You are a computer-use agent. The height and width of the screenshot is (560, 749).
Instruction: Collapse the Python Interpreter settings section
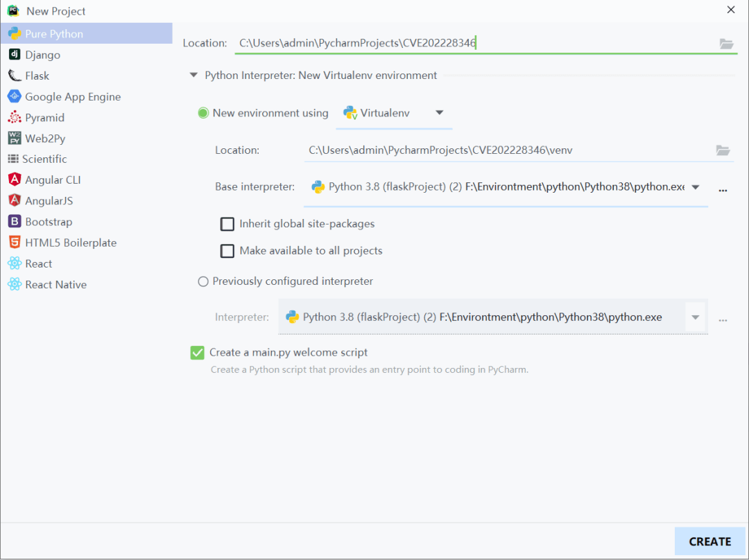click(193, 75)
